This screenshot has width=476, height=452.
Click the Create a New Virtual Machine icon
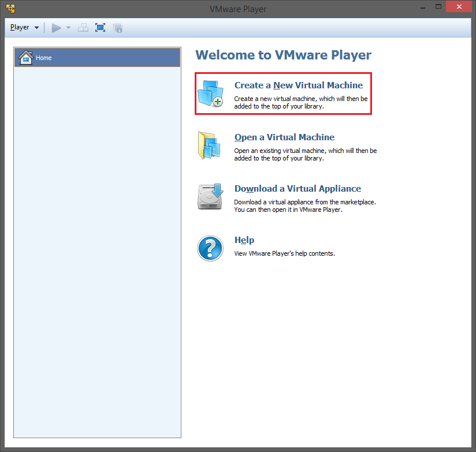pos(210,94)
